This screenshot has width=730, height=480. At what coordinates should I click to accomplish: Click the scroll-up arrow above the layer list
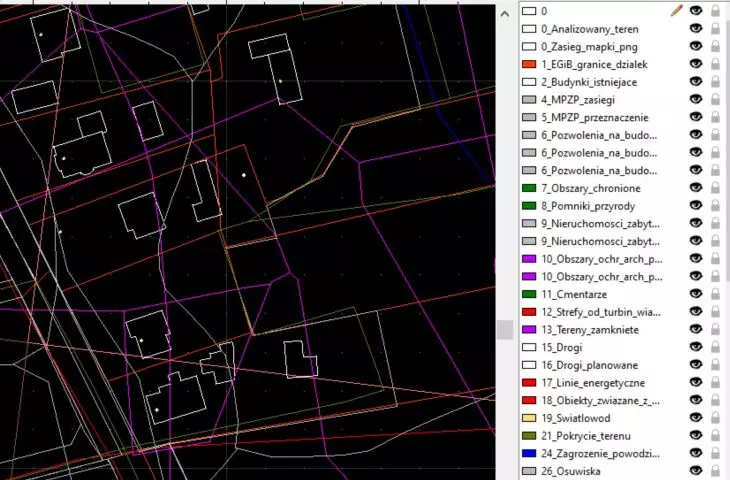click(505, 14)
